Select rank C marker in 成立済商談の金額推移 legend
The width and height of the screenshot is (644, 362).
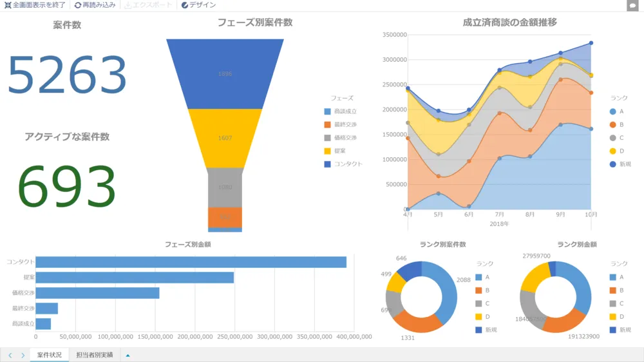[613, 138]
